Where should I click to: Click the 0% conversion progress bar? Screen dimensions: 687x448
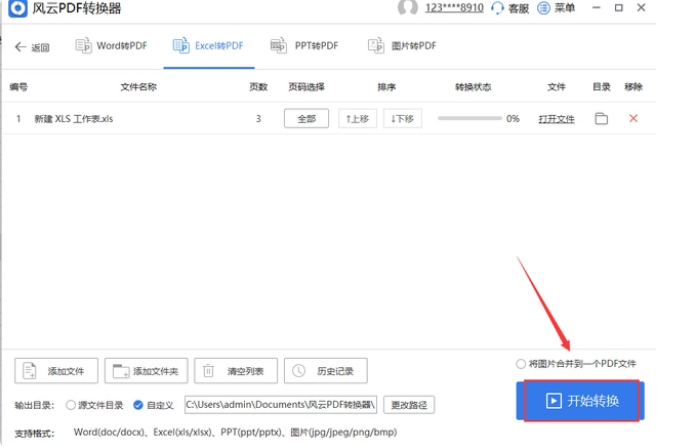point(470,118)
